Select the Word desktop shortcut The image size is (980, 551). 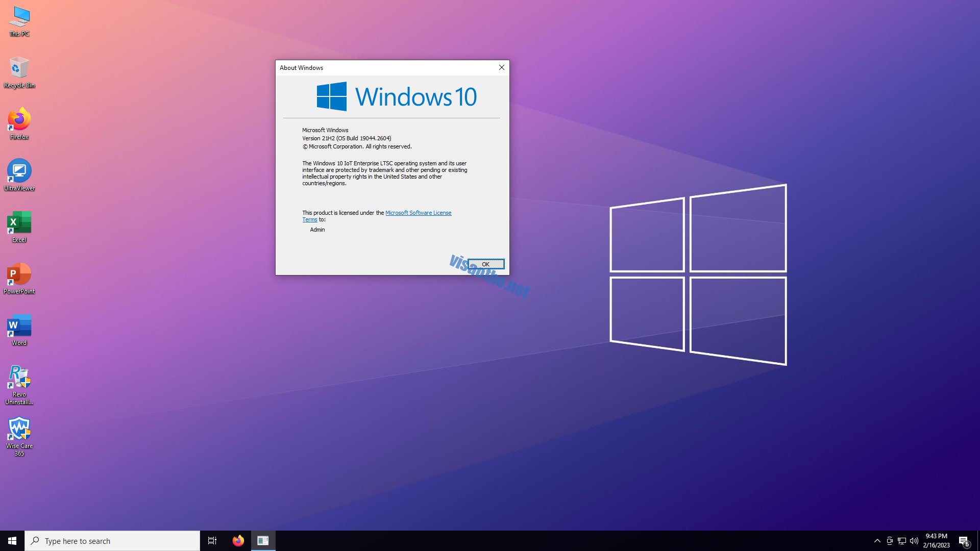click(19, 330)
